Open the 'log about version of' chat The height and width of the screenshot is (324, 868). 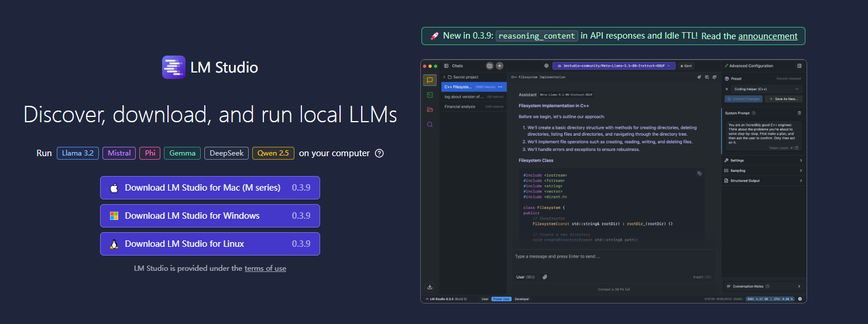click(x=474, y=96)
